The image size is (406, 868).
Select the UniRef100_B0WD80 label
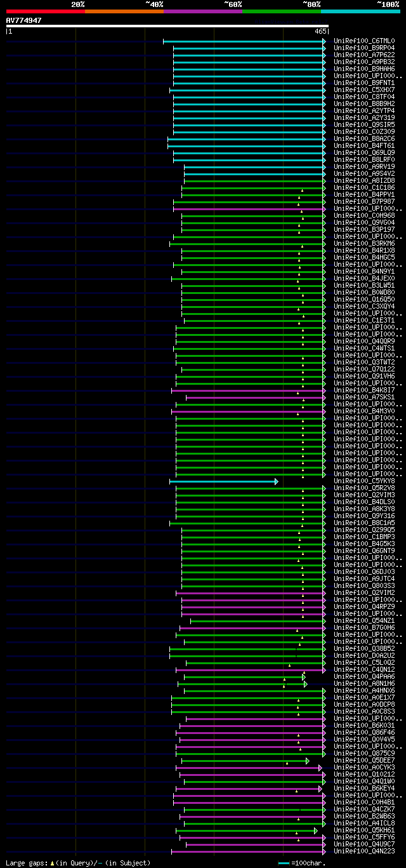[x=364, y=293]
